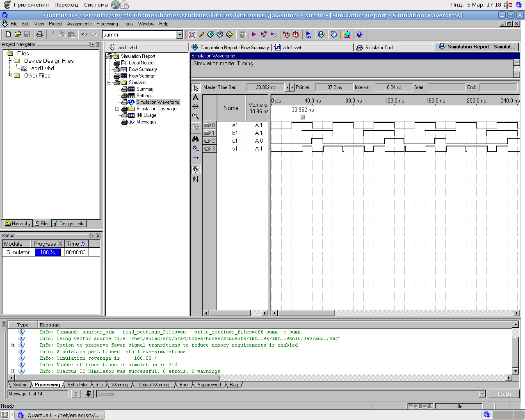Select the a1 signal row handle
Viewport: 525px width, 420px height.
[209, 125]
